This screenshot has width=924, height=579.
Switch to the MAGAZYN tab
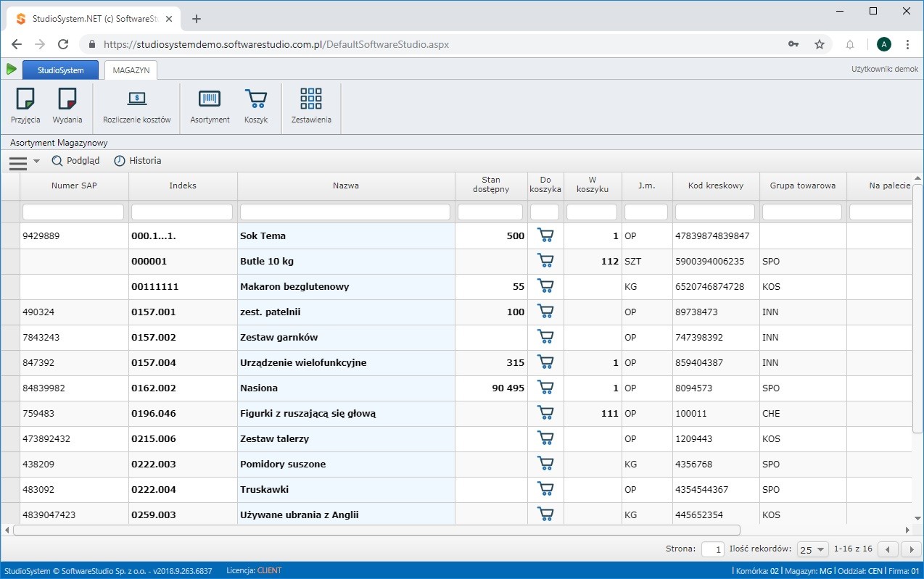(x=131, y=70)
